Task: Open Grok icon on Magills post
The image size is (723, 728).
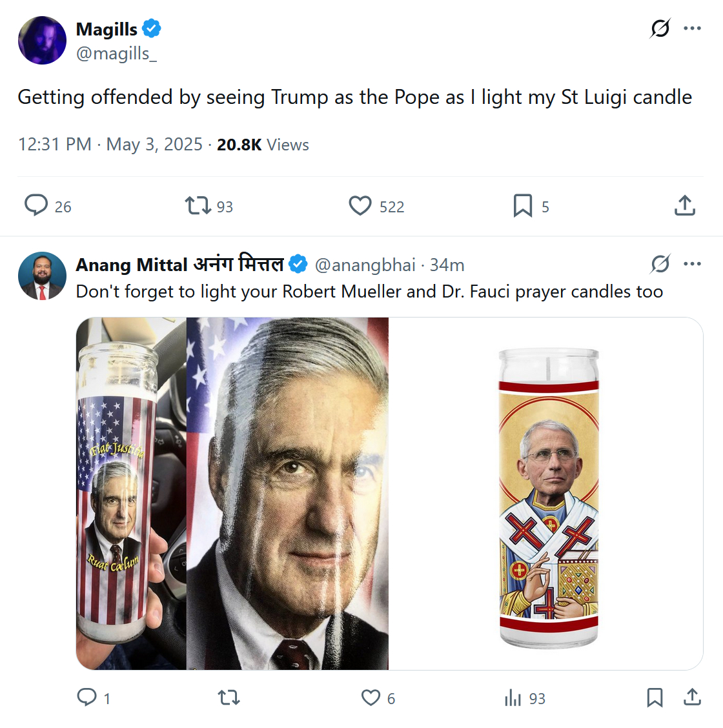Action: 660,28
